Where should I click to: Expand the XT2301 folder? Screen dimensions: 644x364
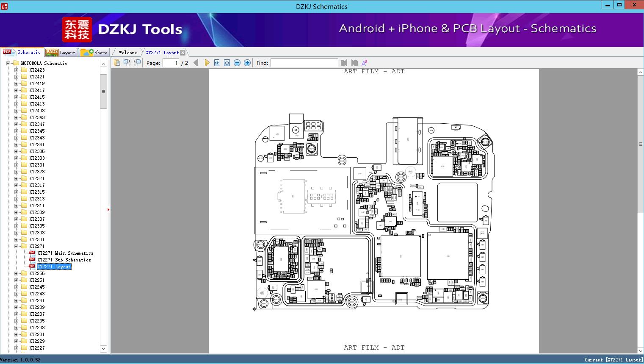16,239
